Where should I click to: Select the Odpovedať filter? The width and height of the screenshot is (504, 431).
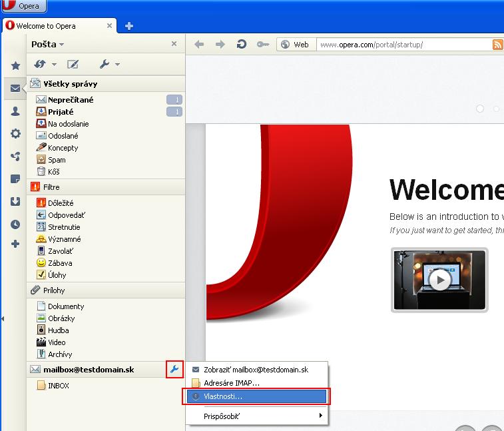pyautogui.click(x=106, y=215)
